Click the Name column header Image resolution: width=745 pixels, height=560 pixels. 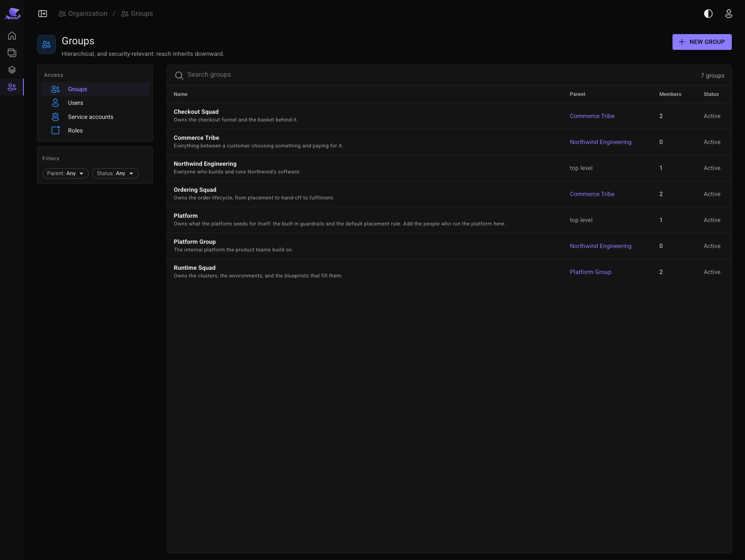click(180, 94)
